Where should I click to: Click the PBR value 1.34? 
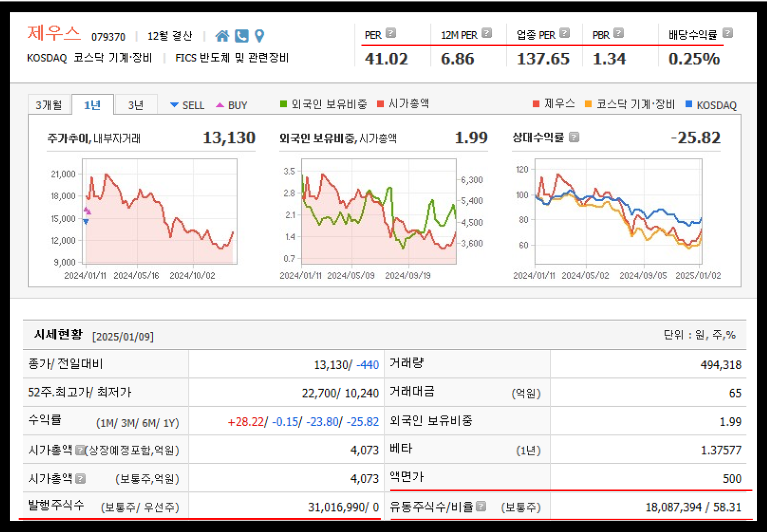tap(609, 59)
